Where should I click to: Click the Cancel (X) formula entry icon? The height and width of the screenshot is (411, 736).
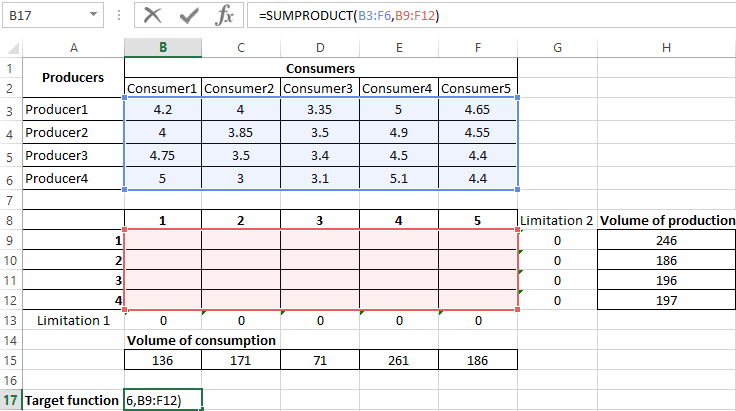pyautogui.click(x=153, y=15)
